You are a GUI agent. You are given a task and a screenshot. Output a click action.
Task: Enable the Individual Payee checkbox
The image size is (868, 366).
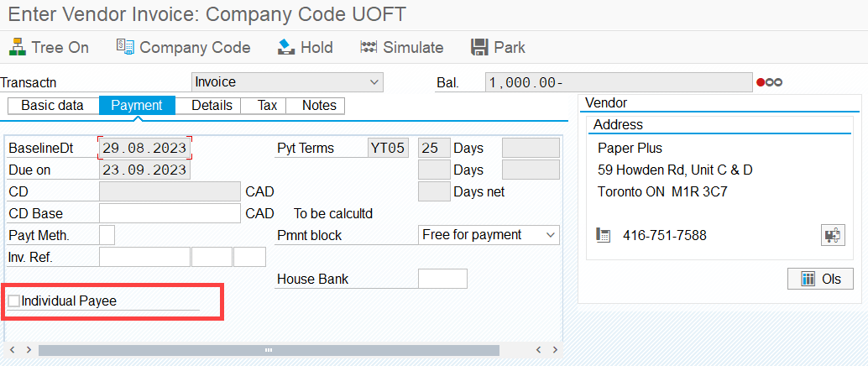coord(13,301)
